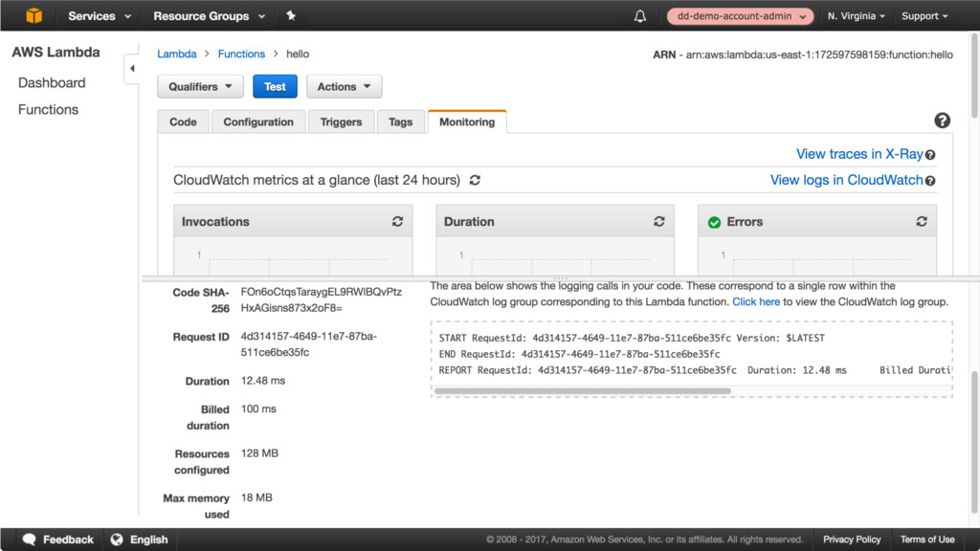Click the Max memory used value 18 MB
980x551 pixels.
pyautogui.click(x=256, y=497)
